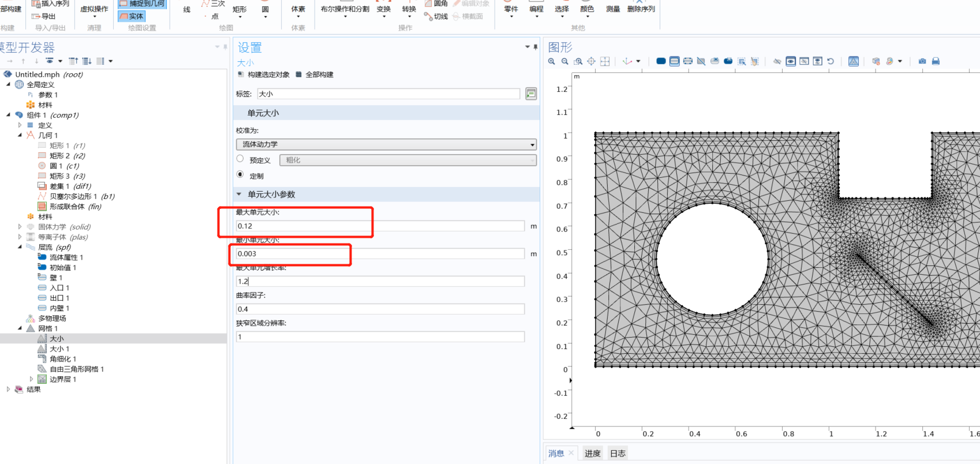Collapse the 几何 1 tree node
The height and width of the screenshot is (464, 980).
20,135
